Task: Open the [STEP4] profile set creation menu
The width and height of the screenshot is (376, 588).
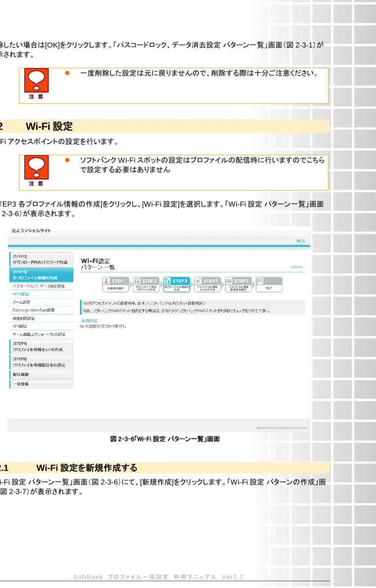Action: [x=41, y=347]
